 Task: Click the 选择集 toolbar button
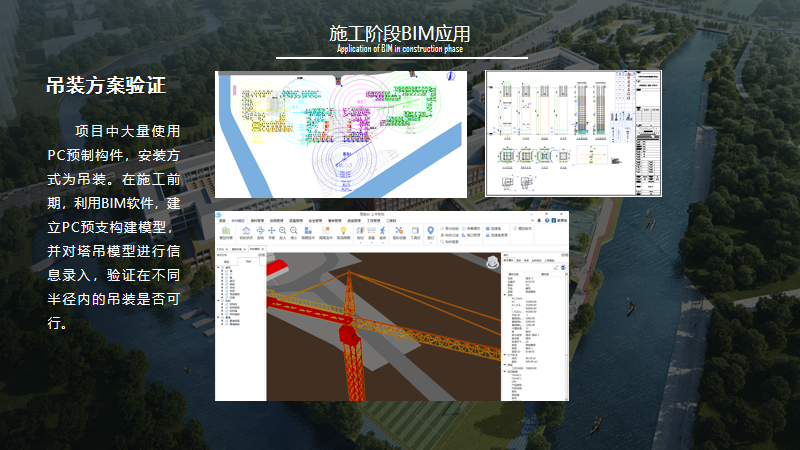point(493,229)
